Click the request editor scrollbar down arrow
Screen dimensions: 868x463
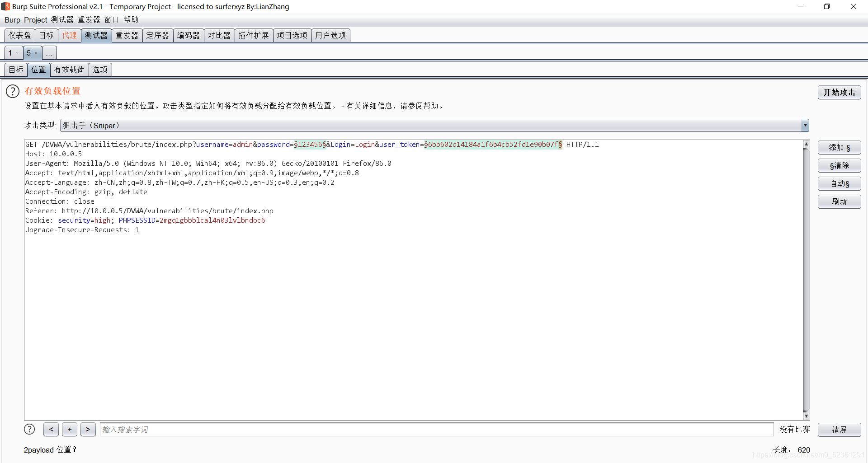806,416
